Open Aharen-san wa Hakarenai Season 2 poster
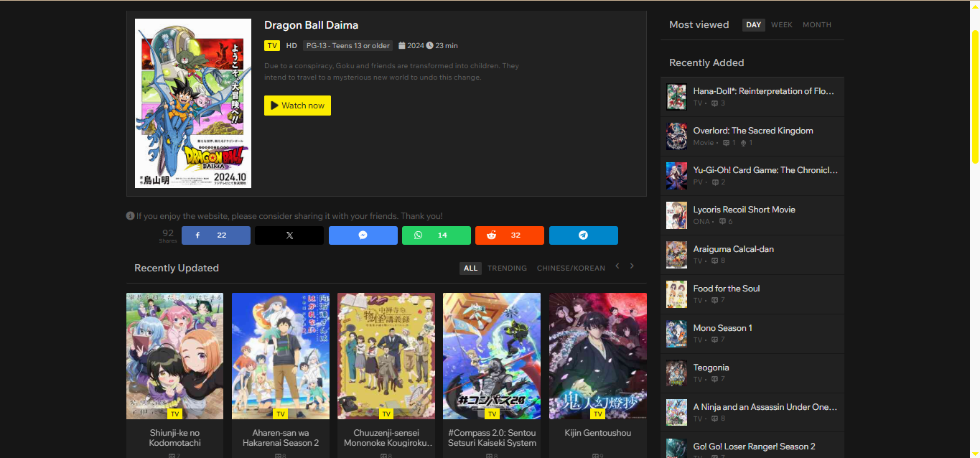 [281, 355]
